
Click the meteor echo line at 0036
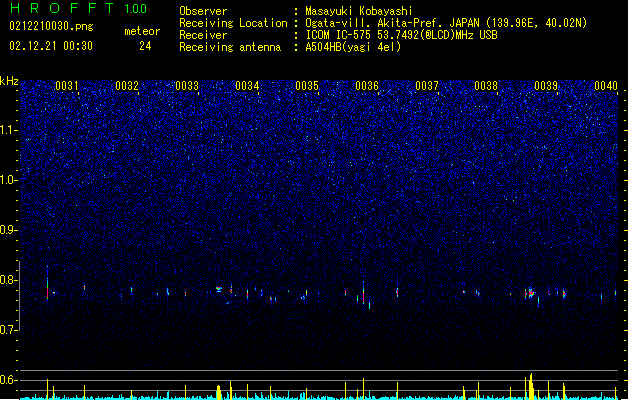pyautogui.click(x=363, y=293)
